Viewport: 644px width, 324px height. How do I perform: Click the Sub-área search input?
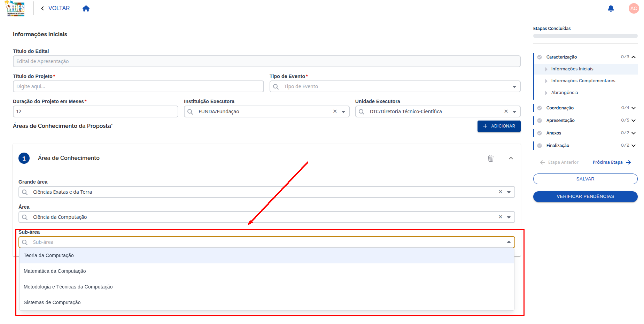click(267, 242)
